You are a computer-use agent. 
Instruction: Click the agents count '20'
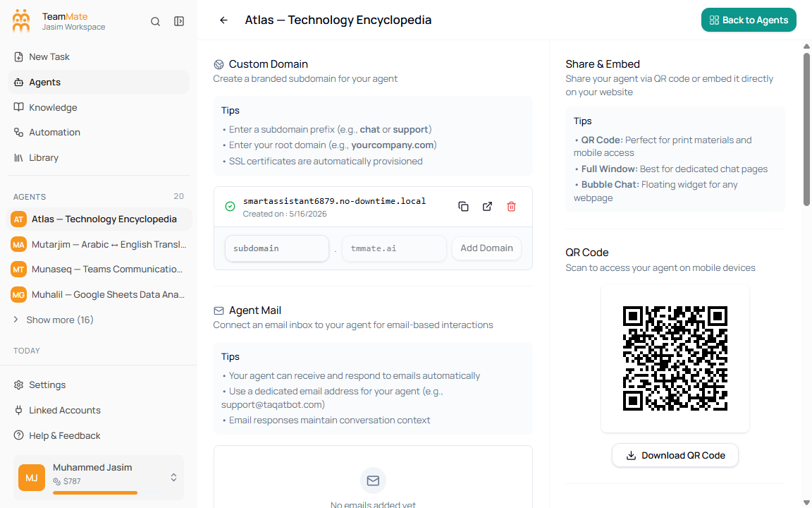pos(178,196)
